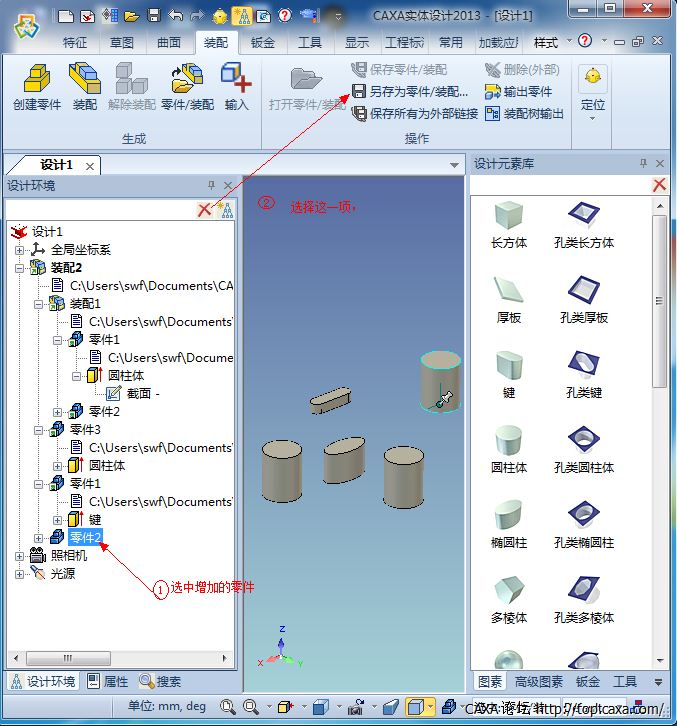The width and height of the screenshot is (677, 726).
Task: Click the Save disk icon in quick access
Action: click(154, 16)
